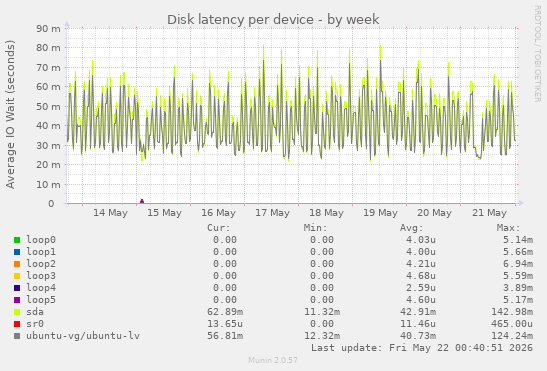Click the loop0 green color swatch
The height and width of the screenshot is (371, 547).
pyautogui.click(x=17, y=240)
